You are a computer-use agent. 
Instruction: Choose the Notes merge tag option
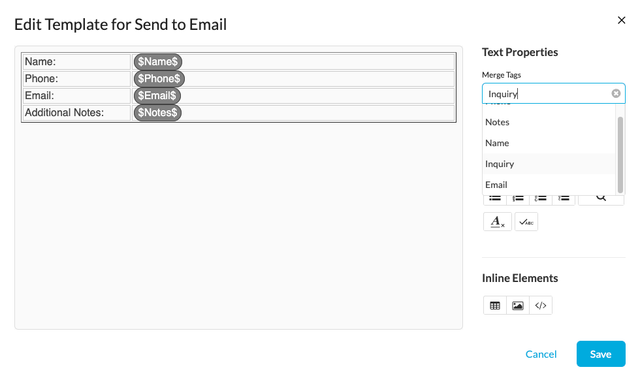(x=549, y=122)
